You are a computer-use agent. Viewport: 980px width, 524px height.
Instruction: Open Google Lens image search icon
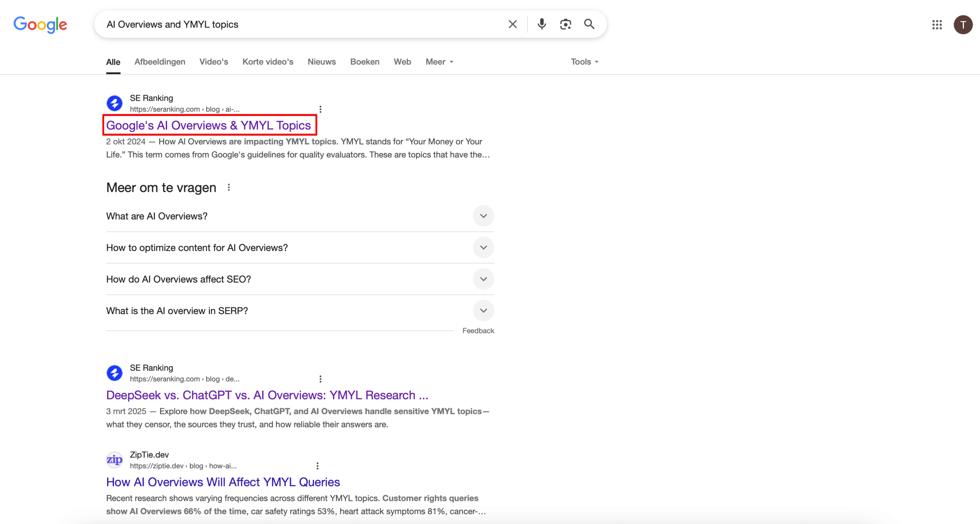(565, 24)
